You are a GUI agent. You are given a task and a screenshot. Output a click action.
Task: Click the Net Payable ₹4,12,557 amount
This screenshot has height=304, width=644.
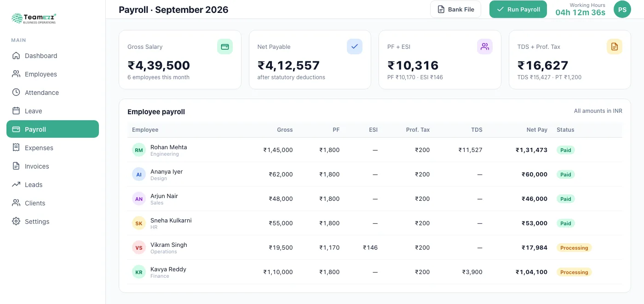(288, 65)
